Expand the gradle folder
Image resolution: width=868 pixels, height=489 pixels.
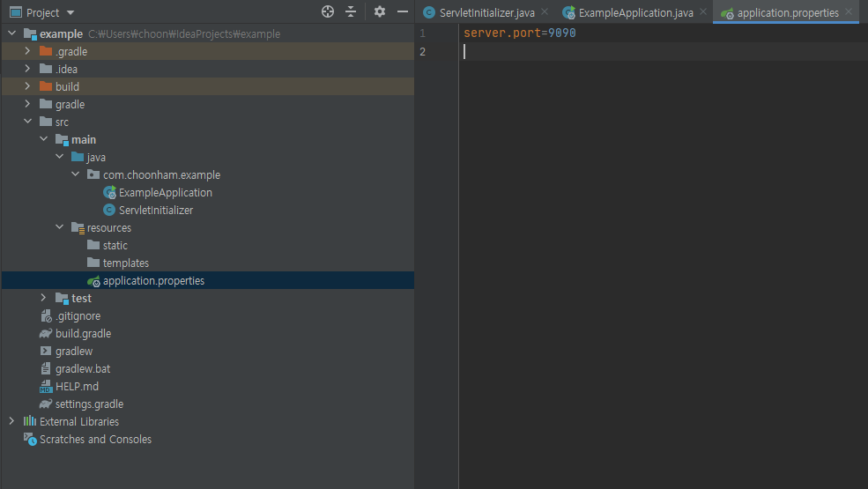[x=27, y=104]
